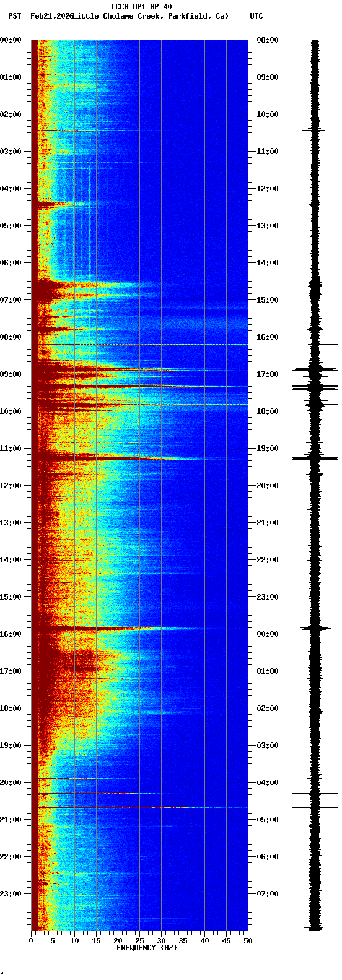Image resolution: width=342 pixels, height=980 pixels.
Task: Click the 13:00 UTC time label
Action: point(268,226)
